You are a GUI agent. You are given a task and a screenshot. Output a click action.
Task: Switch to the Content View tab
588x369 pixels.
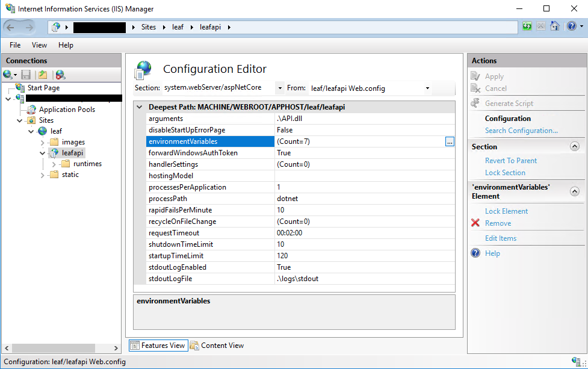pos(217,346)
